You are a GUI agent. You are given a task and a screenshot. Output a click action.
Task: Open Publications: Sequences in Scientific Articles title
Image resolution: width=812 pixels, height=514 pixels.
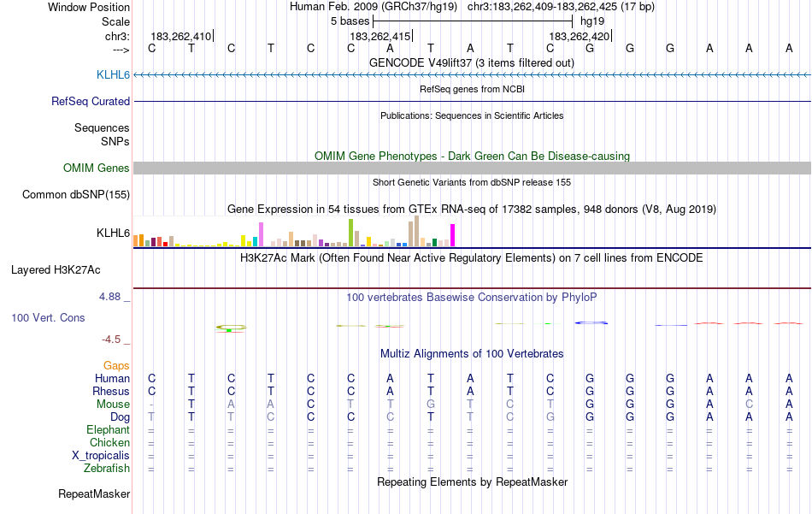tap(472, 115)
